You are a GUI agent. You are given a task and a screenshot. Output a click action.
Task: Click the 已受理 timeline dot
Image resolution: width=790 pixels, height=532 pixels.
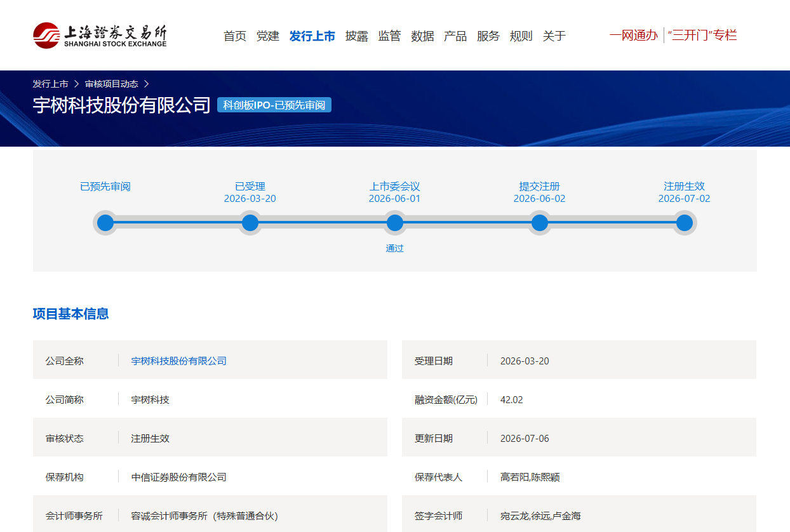tap(250, 223)
